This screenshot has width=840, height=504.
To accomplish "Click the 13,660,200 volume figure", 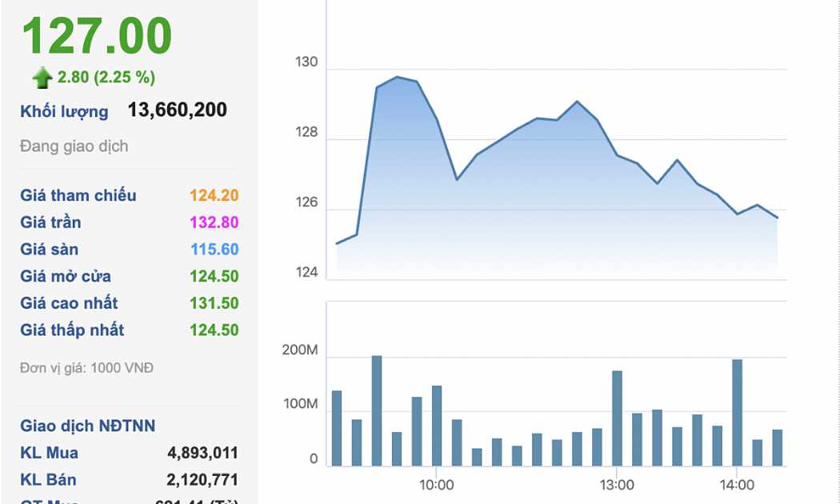I will pos(178,110).
